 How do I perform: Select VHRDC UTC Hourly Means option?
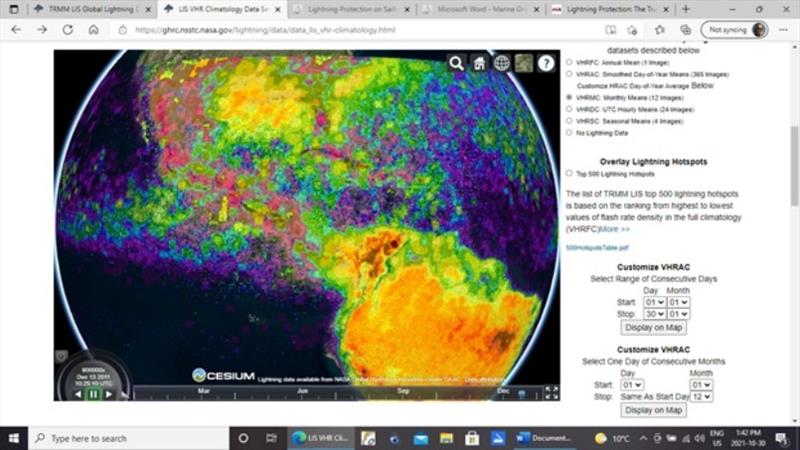[x=569, y=109]
